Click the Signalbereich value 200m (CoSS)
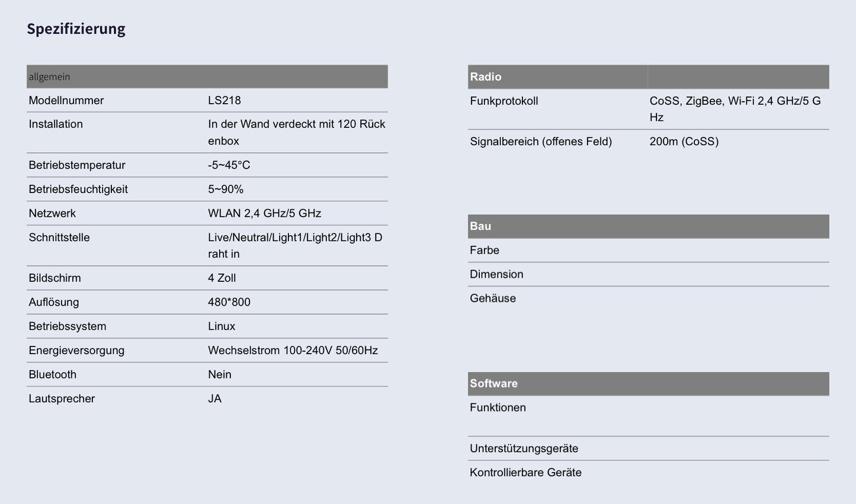Image resolution: width=856 pixels, height=504 pixels. pyautogui.click(x=684, y=142)
